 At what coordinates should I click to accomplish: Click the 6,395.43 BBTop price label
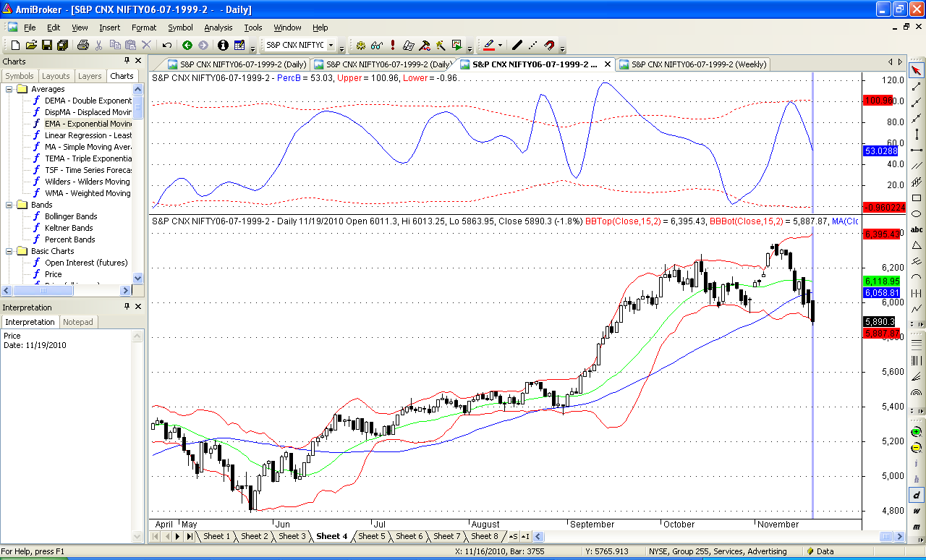click(881, 234)
